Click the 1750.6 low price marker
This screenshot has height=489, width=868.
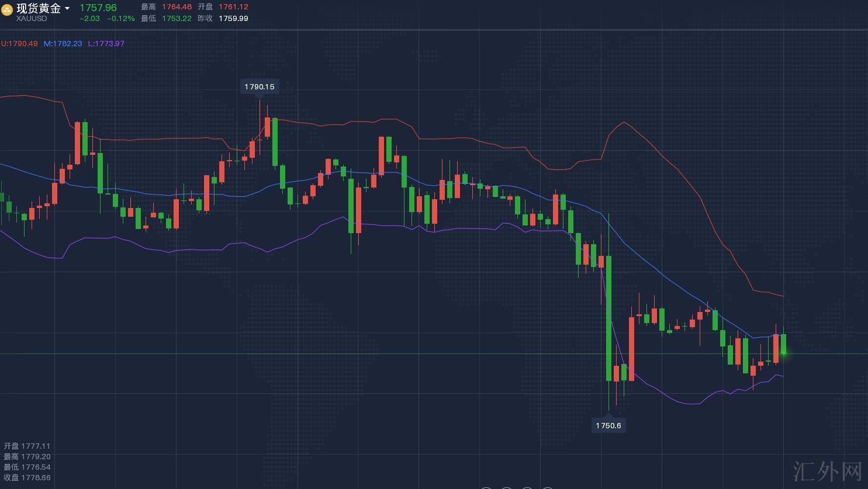click(x=608, y=426)
